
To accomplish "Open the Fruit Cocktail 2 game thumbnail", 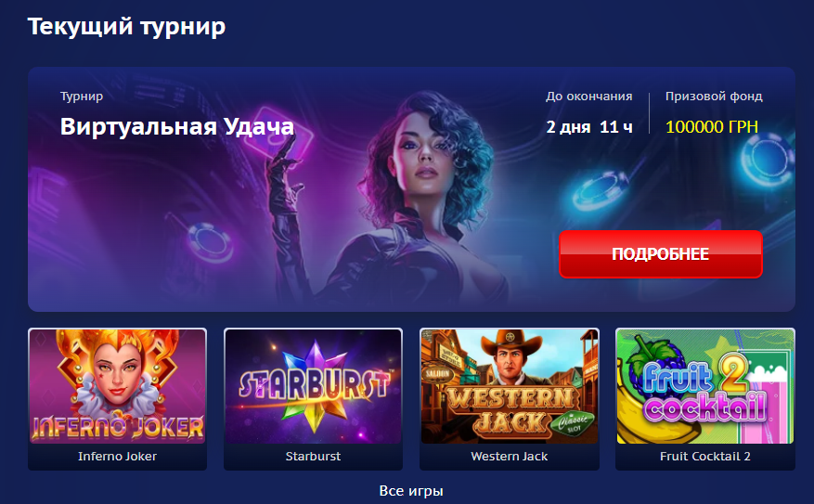I will (x=705, y=386).
